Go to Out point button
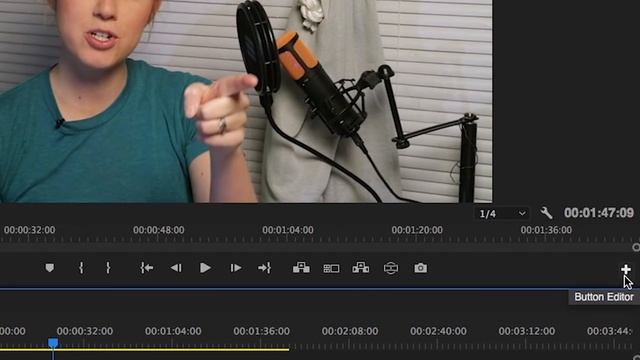The image size is (640, 360). tap(264, 268)
